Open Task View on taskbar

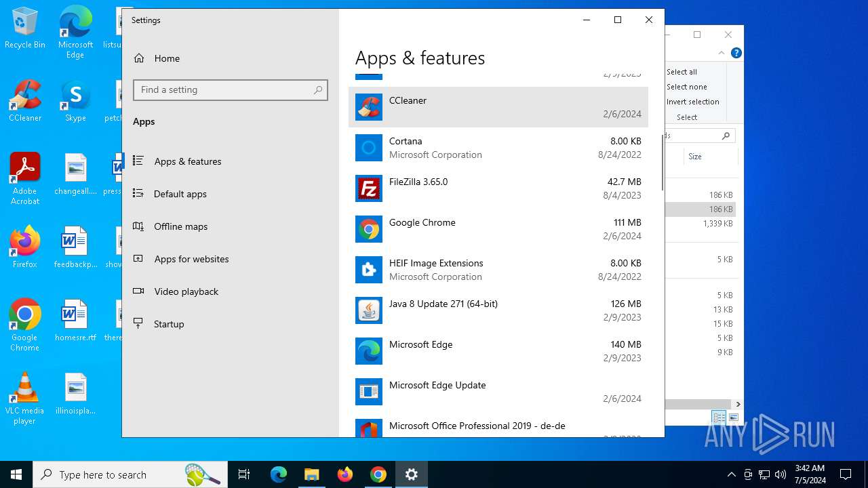pyautogui.click(x=244, y=474)
